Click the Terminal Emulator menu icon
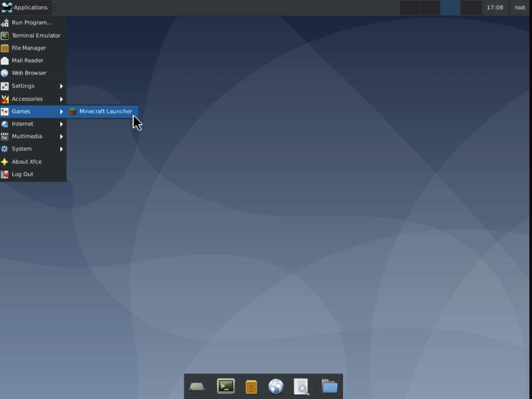The height and width of the screenshot is (399, 532). click(x=5, y=35)
